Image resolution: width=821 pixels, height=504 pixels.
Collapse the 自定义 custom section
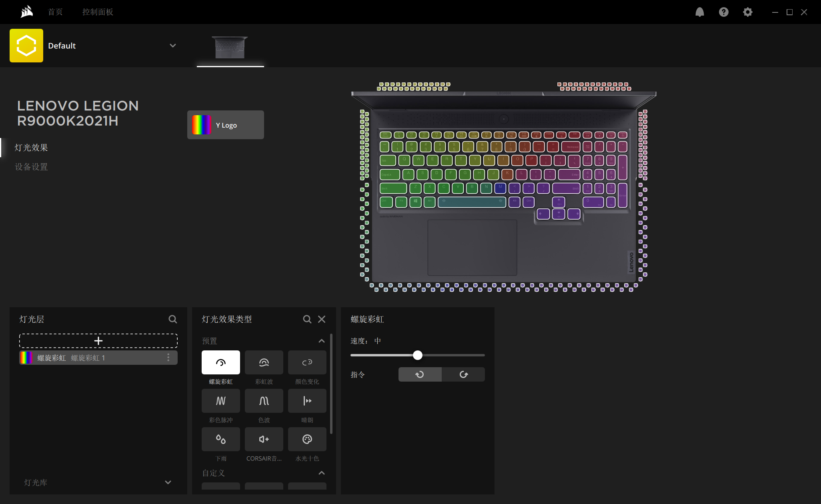click(x=321, y=473)
